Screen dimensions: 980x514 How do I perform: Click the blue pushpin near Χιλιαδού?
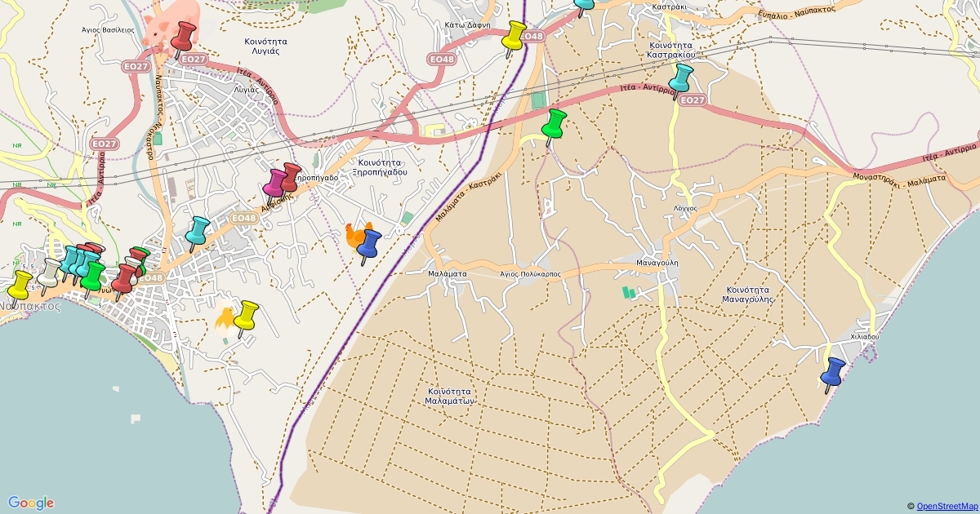pos(833,372)
